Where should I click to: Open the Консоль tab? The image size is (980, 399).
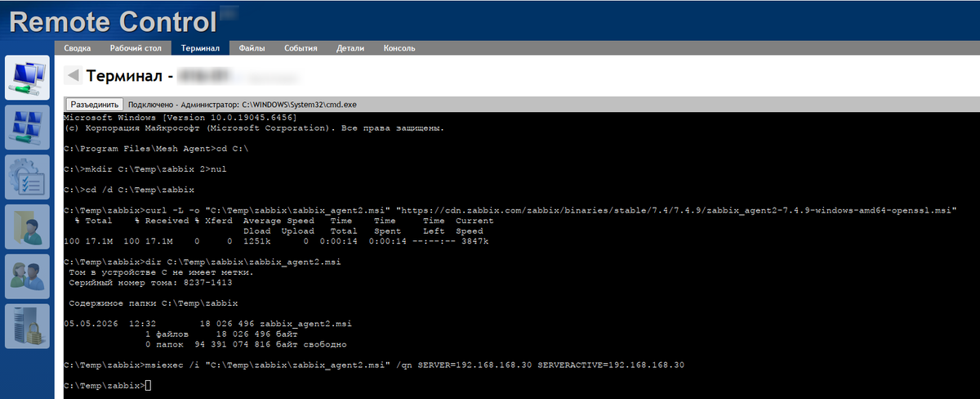pos(399,48)
